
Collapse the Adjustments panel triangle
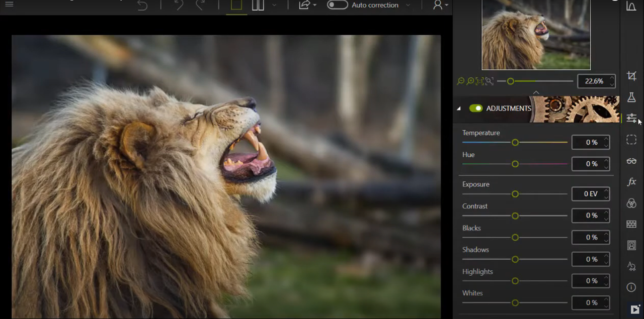point(458,109)
